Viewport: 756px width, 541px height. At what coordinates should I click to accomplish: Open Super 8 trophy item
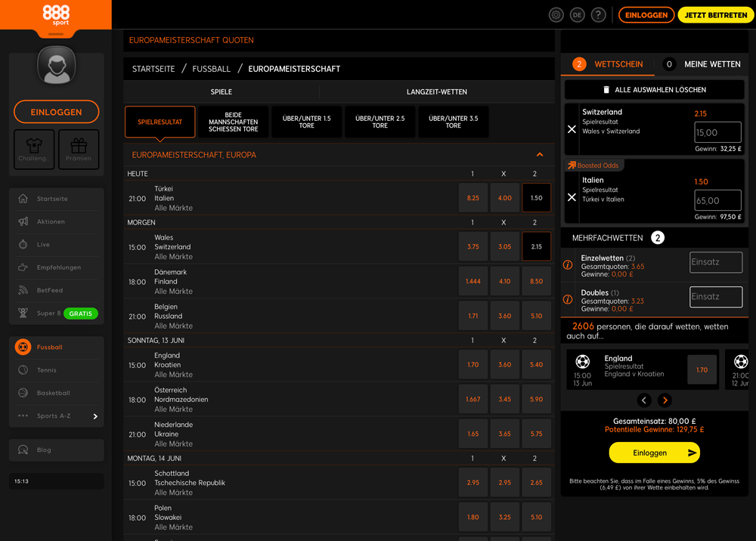(x=57, y=313)
